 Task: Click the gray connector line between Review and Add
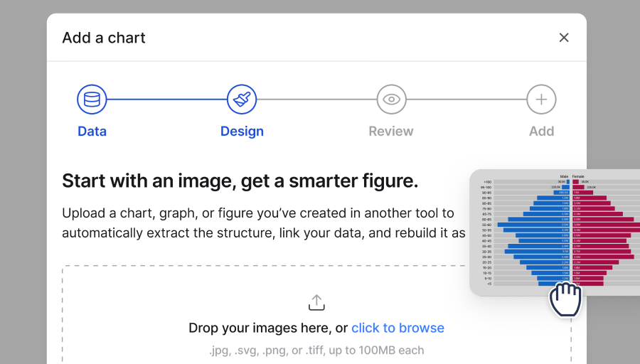coord(466,100)
